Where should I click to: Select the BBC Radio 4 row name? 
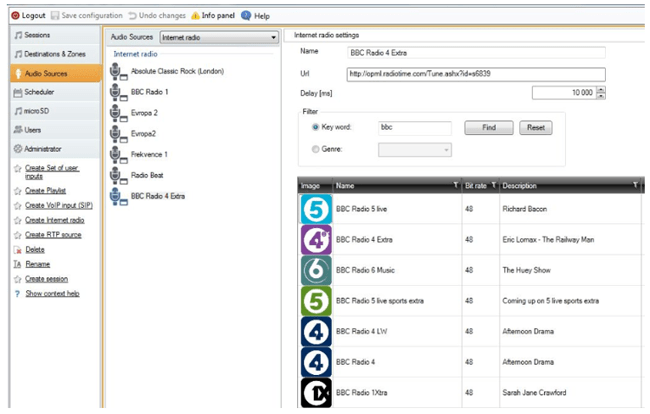pyautogui.click(x=355, y=362)
